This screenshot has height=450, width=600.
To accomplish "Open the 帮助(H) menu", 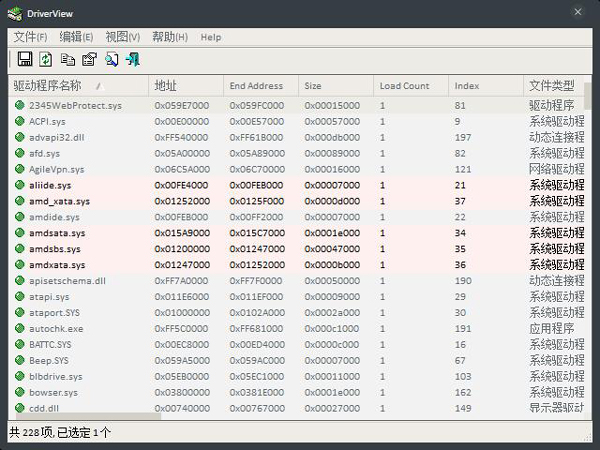I will coord(170,37).
